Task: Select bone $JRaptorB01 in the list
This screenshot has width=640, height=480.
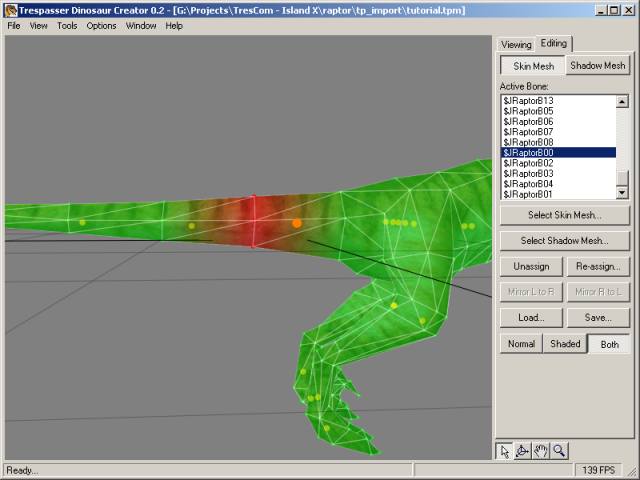Action: [558, 194]
